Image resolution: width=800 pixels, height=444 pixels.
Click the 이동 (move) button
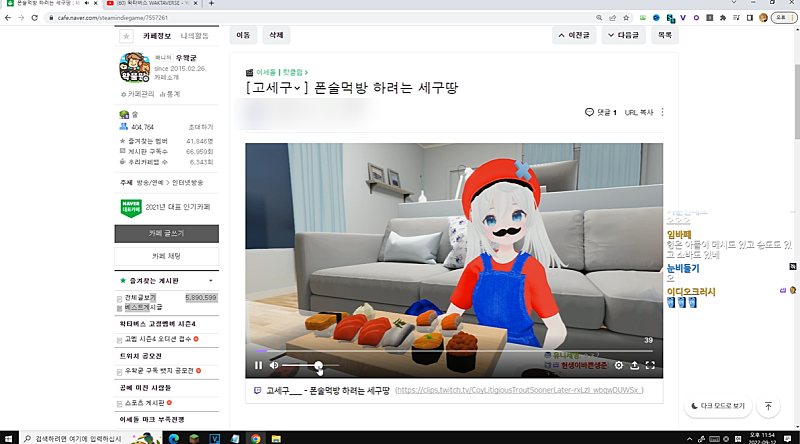(243, 35)
